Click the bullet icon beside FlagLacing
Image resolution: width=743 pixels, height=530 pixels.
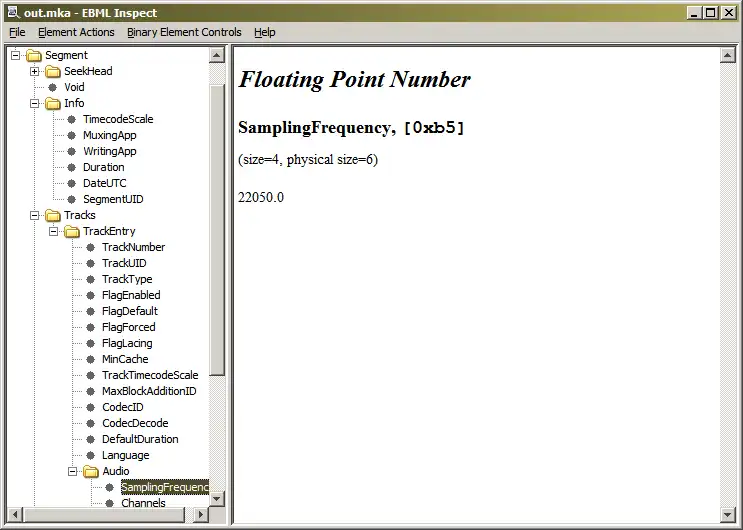pyautogui.click(x=91, y=344)
